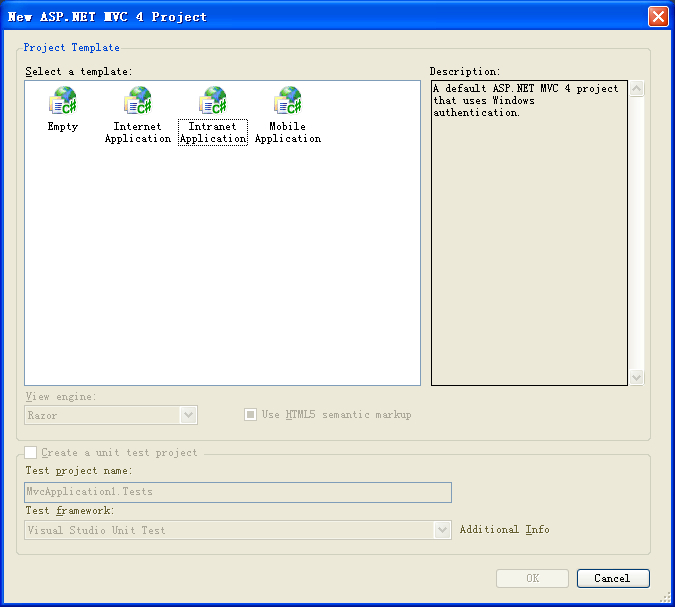This screenshot has height=607, width=675.
Task: Enable Create a unit test project checkbox
Action: click(31, 452)
